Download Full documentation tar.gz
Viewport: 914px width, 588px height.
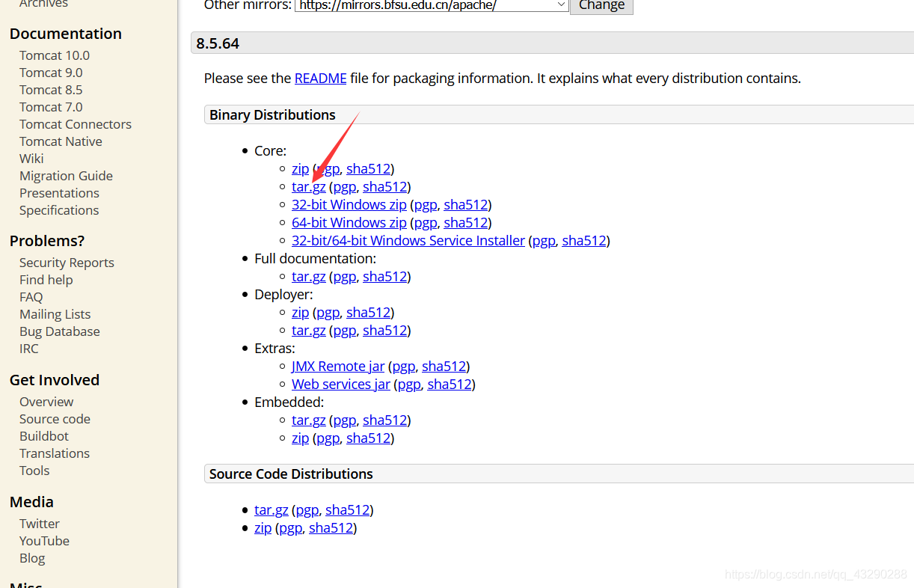click(x=308, y=276)
